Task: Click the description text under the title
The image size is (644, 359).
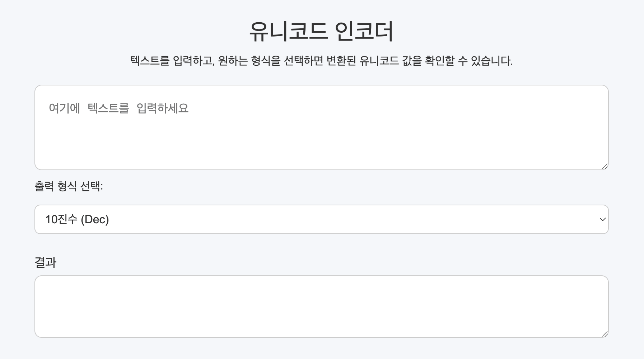Action: (x=321, y=61)
